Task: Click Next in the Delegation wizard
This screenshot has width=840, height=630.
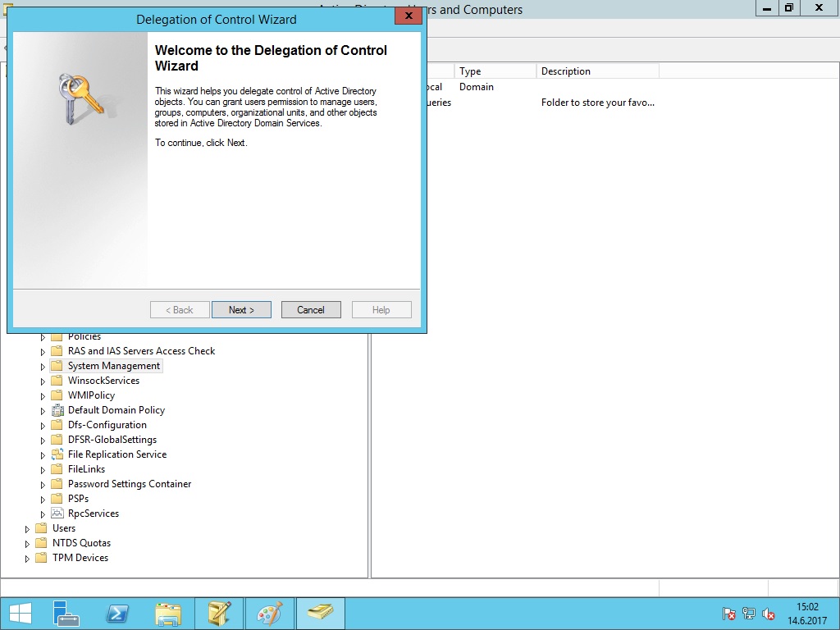Action: click(241, 310)
